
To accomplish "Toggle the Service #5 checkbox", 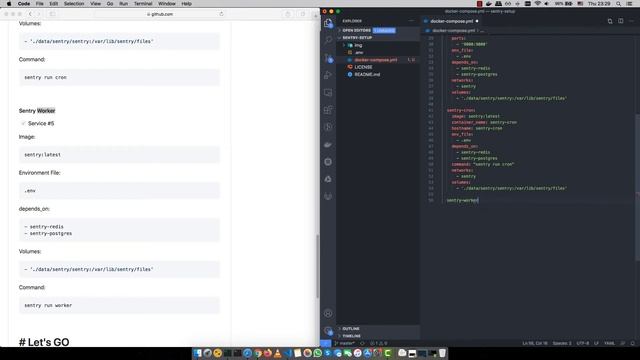I will (23, 123).
